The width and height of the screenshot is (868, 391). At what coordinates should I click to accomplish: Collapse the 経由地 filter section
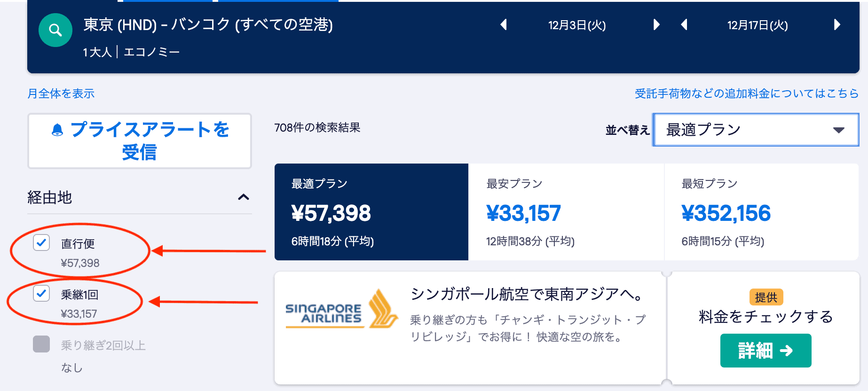(244, 197)
